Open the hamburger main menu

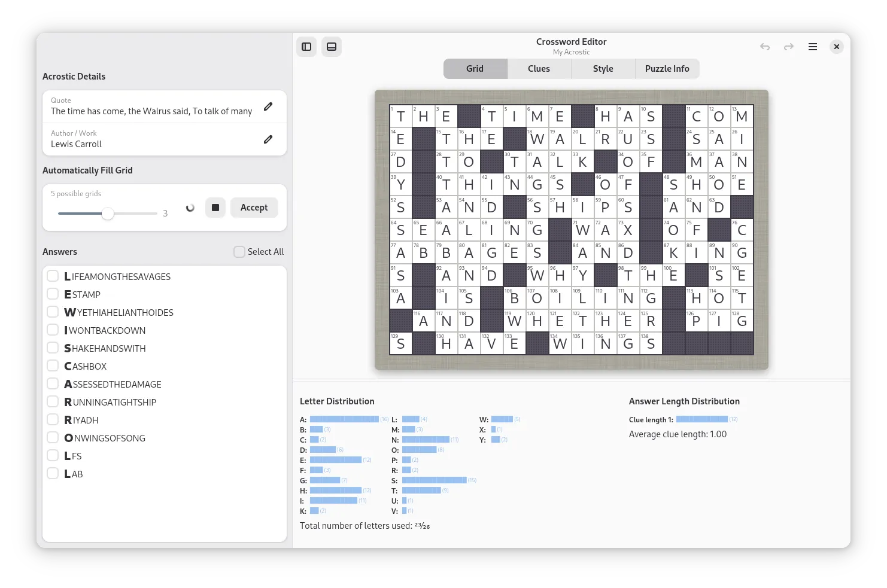[x=813, y=47]
